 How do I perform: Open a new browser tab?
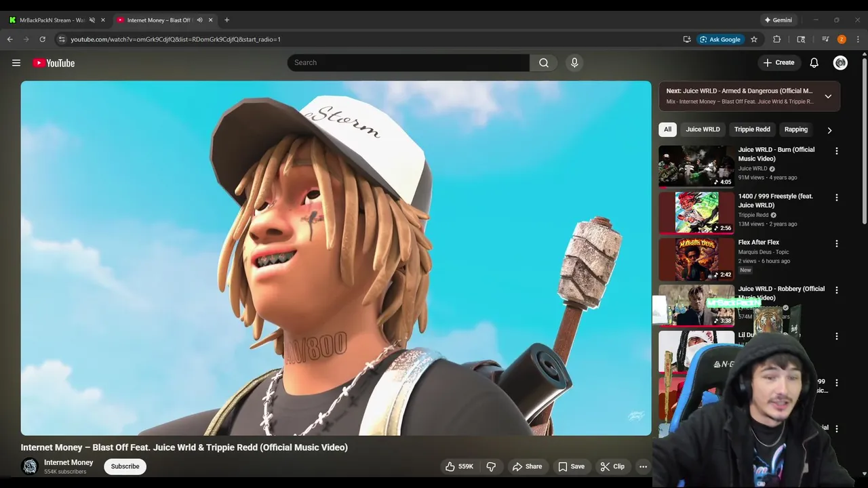coord(226,20)
